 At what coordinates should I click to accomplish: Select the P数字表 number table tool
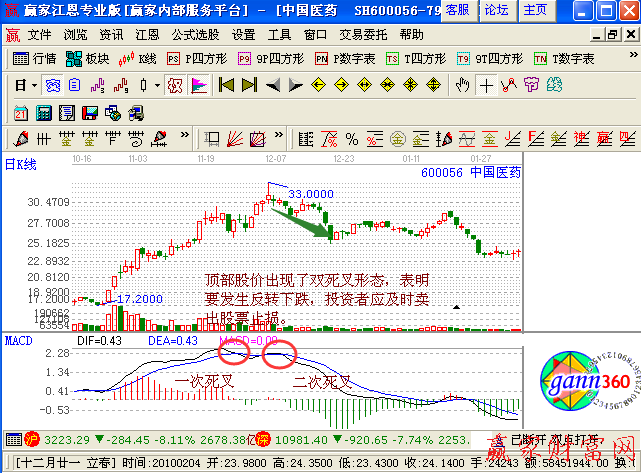coord(345,59)
